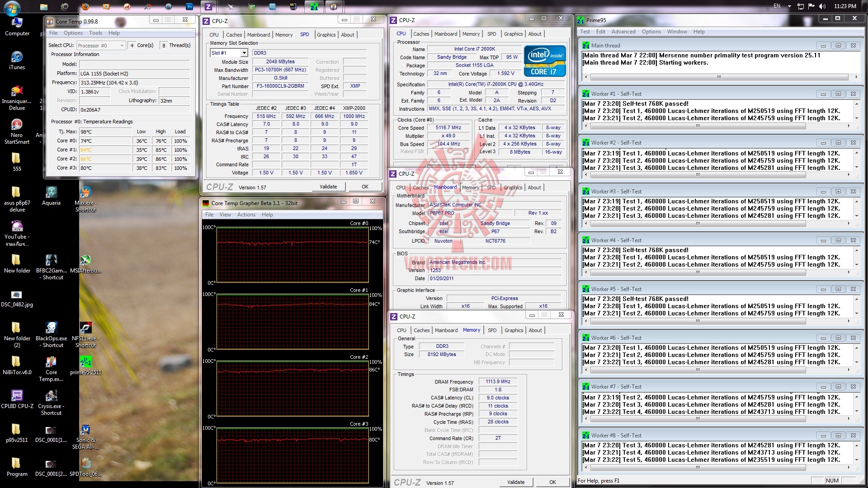Open Advanced menu in Prime95

point(623,32)
